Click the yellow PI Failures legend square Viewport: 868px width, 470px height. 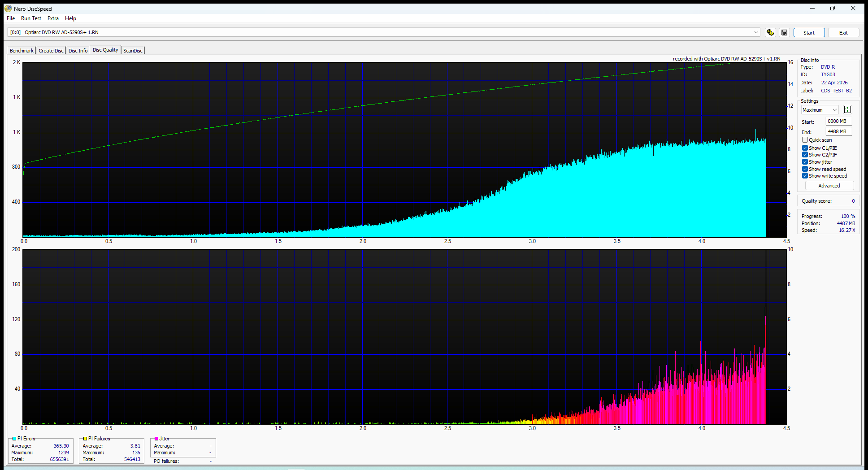click(x=85, y=439)
